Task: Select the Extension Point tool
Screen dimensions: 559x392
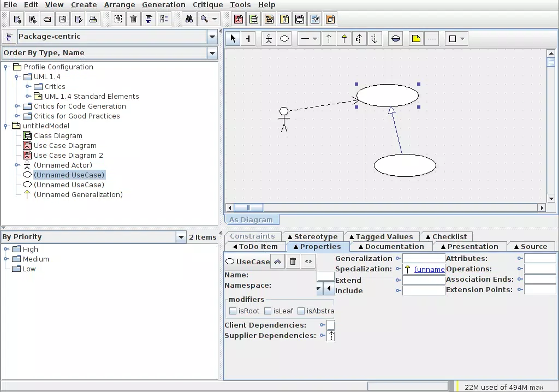Action: tap(395, 39)
